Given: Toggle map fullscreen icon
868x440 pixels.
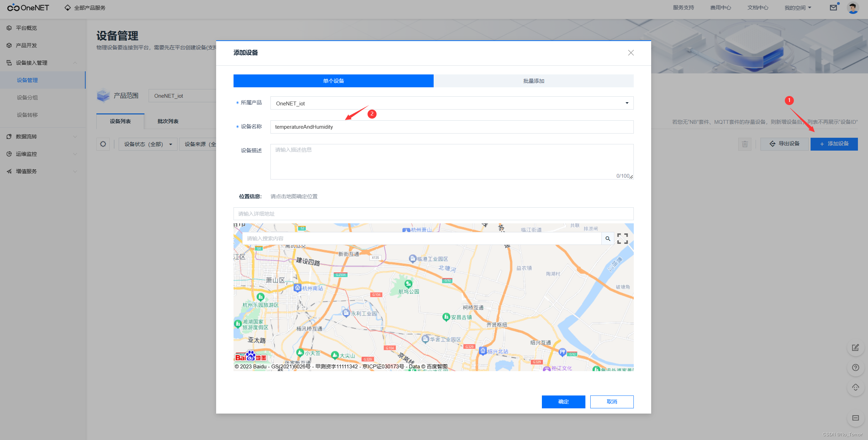Looking at the screenshot, I should point(623,239).
